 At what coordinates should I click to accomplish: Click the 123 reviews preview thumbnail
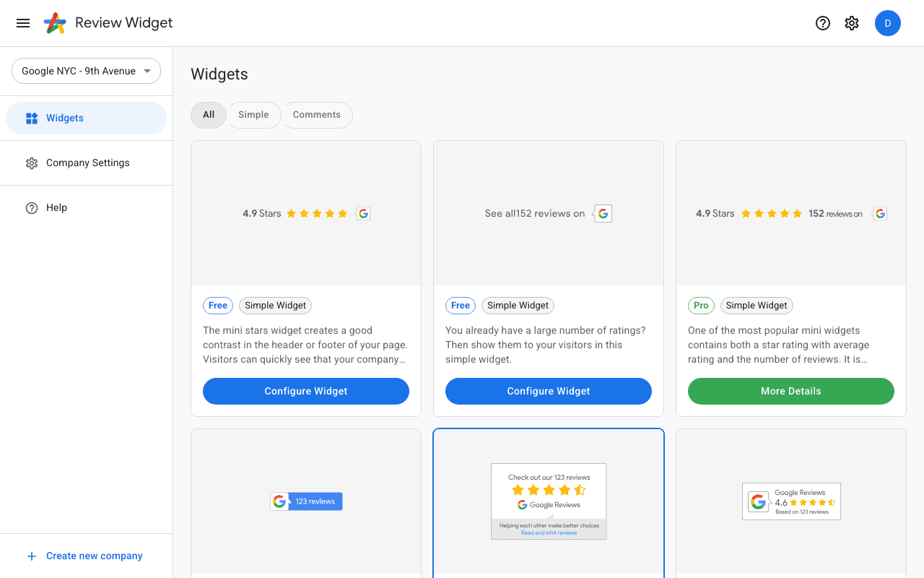click(306, 501)
